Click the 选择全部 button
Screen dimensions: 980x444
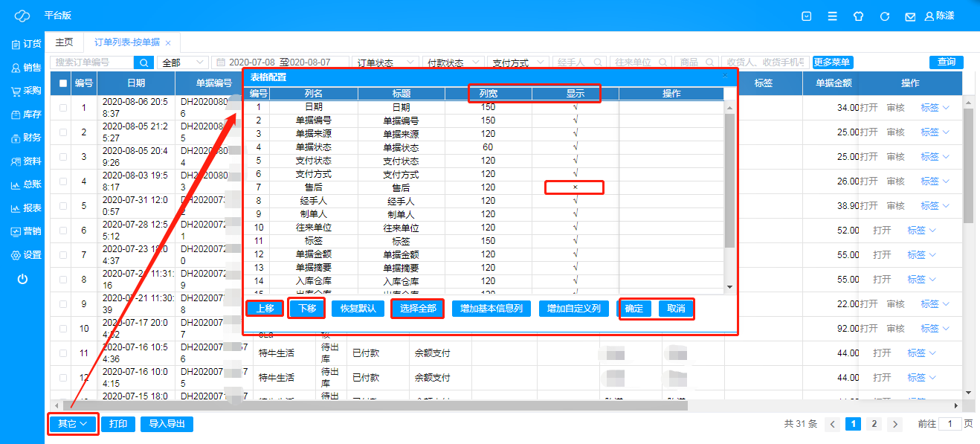pos(417,309)
